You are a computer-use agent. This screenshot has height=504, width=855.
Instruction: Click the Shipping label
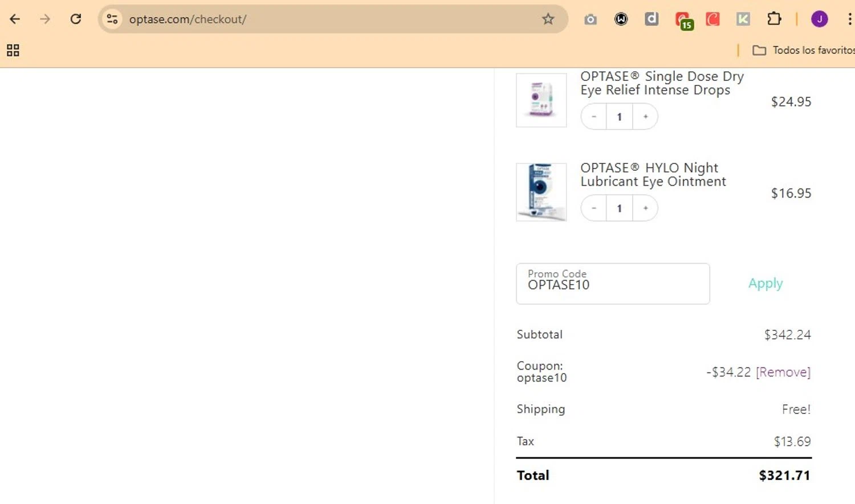tap(540, 409)
